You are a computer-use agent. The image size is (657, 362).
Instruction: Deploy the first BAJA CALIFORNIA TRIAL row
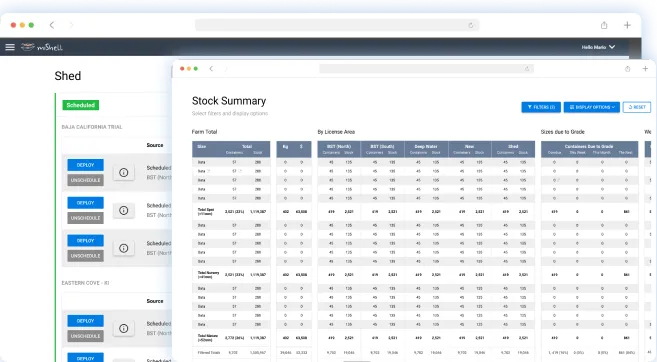pos(85,165)
